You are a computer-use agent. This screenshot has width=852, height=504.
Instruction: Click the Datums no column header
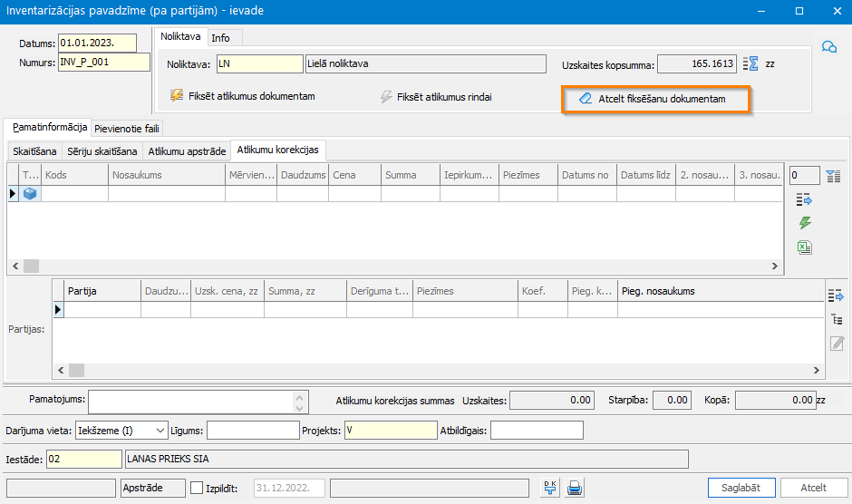(x=586, y=175)
